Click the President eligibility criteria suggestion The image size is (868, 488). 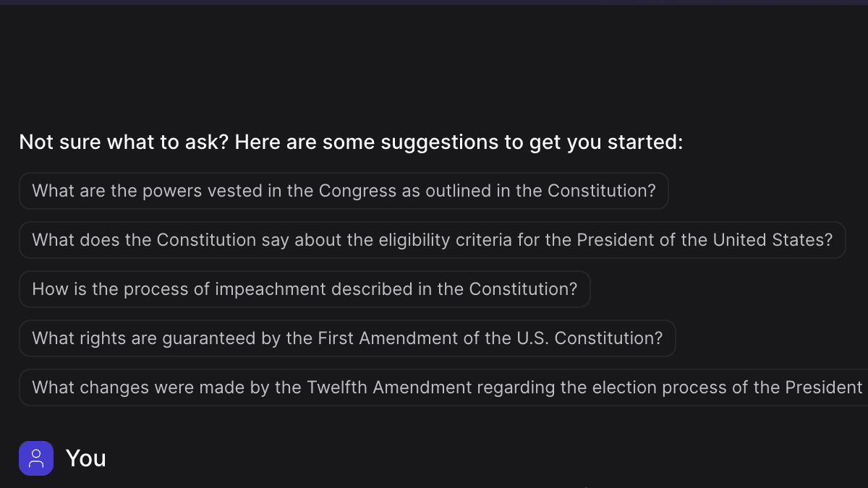tap(432, 240)
